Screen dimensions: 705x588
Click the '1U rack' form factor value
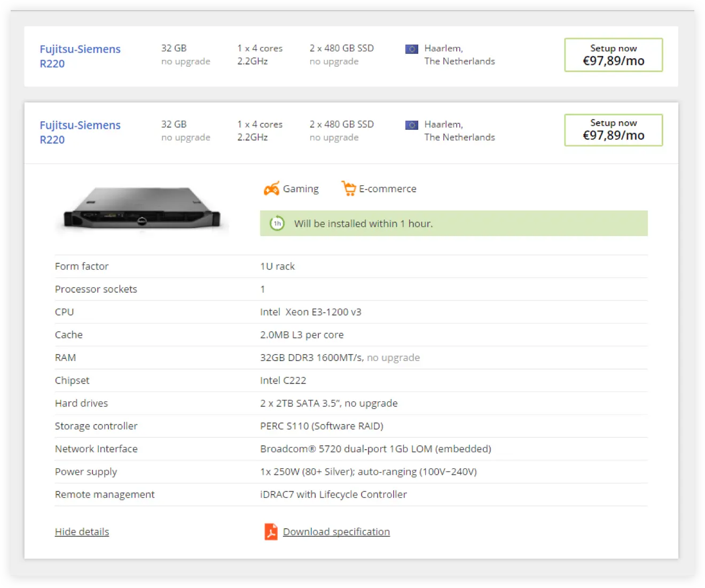point(277,266)
